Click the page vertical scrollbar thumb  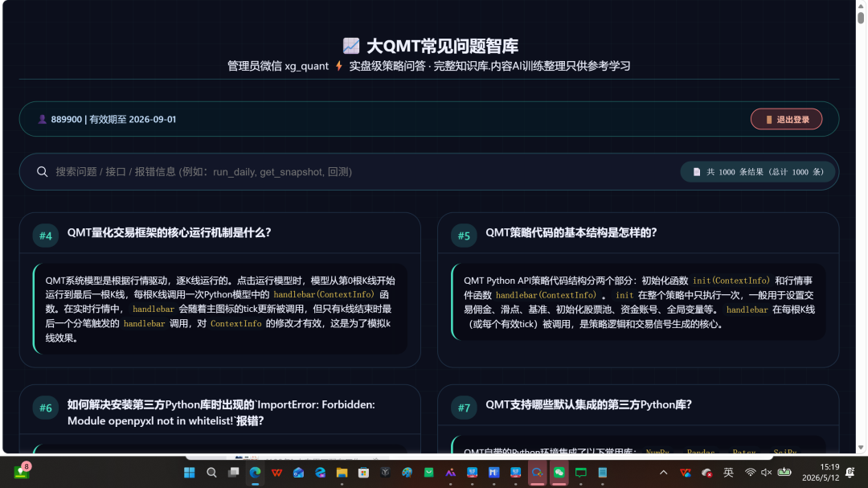(x=861, y=17)
